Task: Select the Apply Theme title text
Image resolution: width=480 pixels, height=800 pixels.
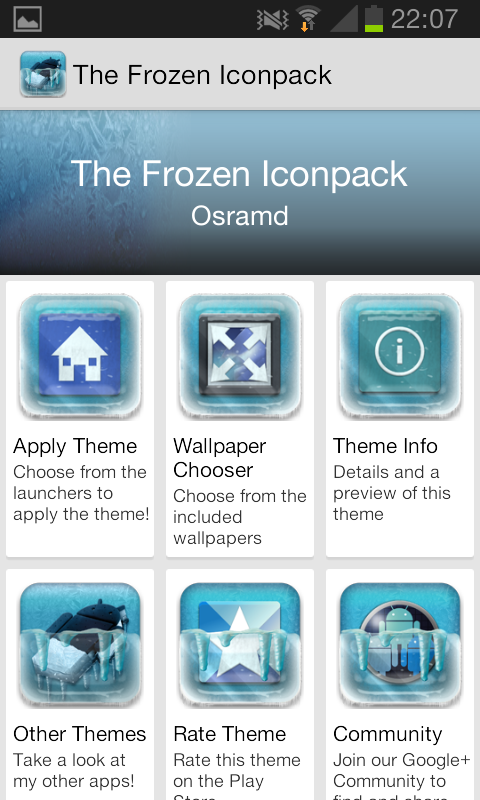Action: tap(75, 447)
